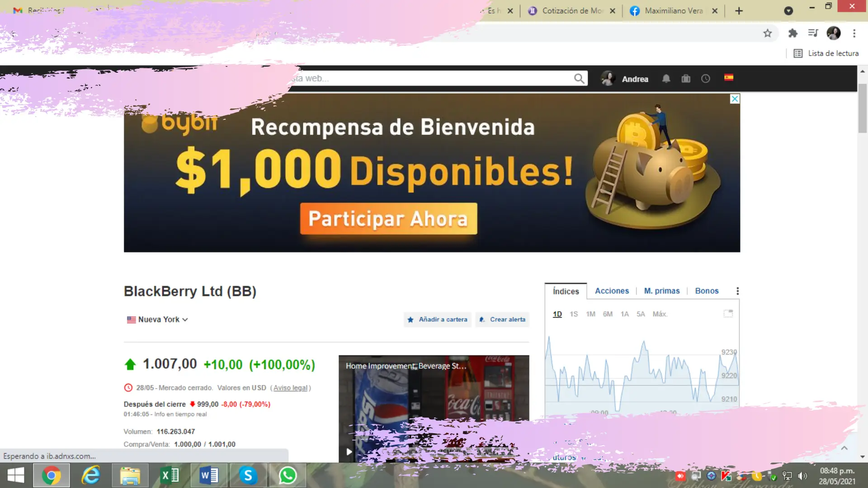The width and height of the screenshot is (868, 488).
Task: Open the new tab plus button
Action: [x=739, y=11]
